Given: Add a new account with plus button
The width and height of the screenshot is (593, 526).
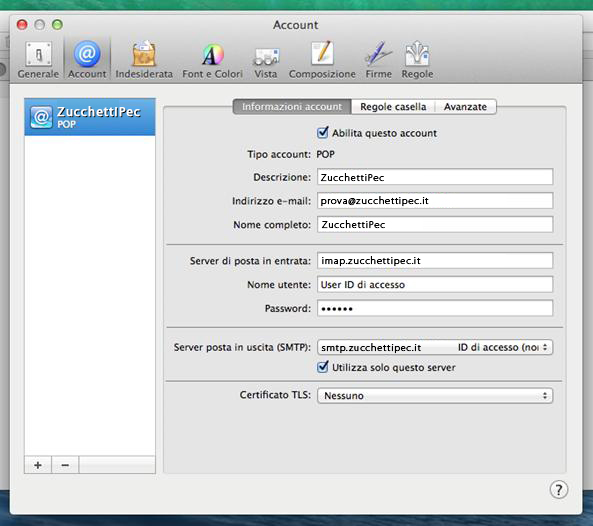Looking at the screenshot, I should pos(38,465).
